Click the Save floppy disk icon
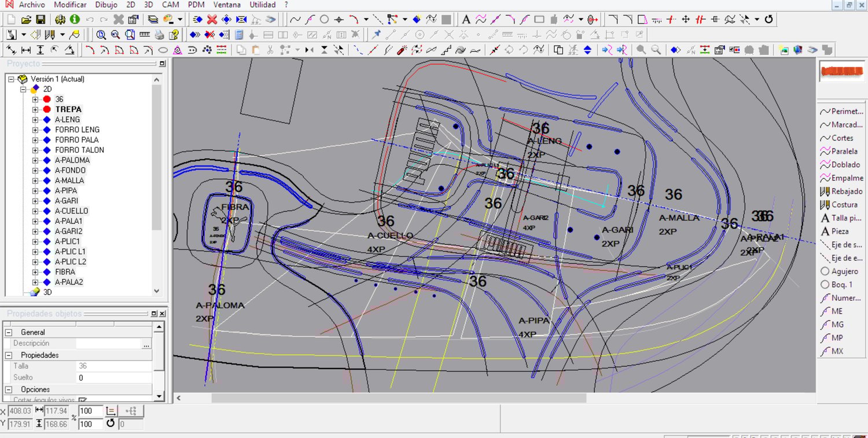Screen dimensions: 868x438 (x=41, y=20)
